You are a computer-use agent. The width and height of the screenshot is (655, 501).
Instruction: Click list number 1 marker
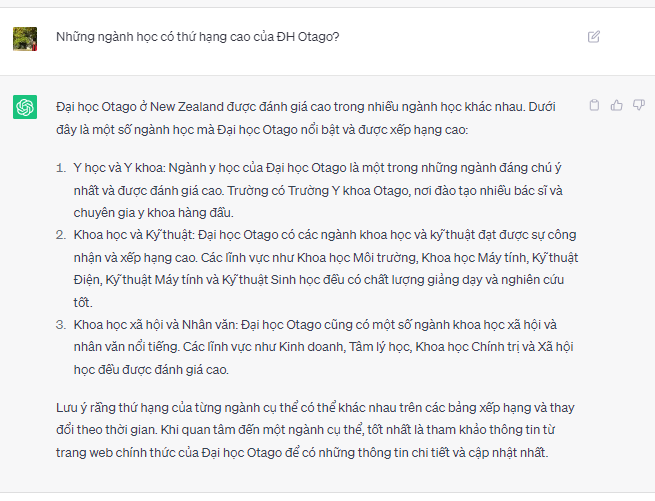[60, 166]
